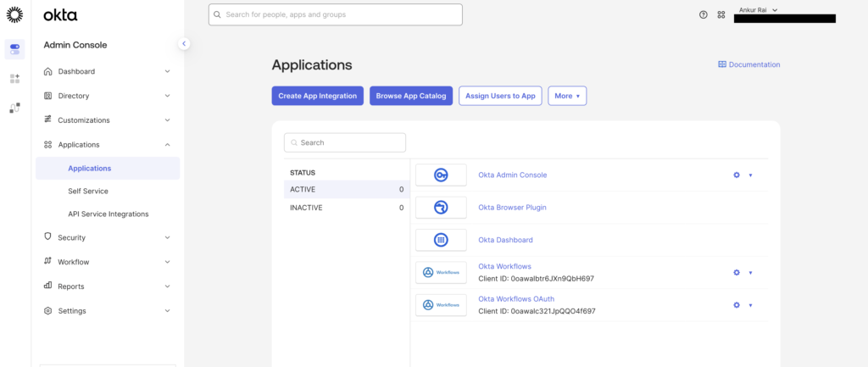Filter applications by INACTIVE status
This screenshot has height=367, width=868.
click(346, 208)
